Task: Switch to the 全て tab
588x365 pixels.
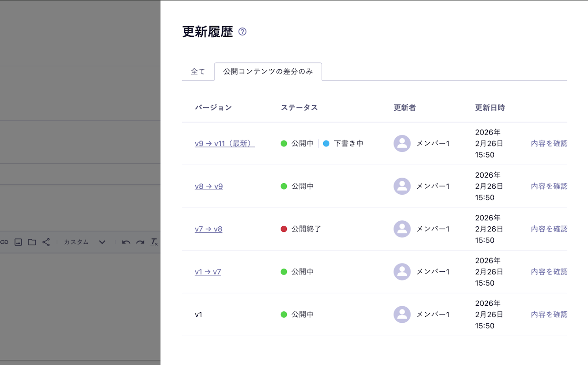Action: point(198,72)
